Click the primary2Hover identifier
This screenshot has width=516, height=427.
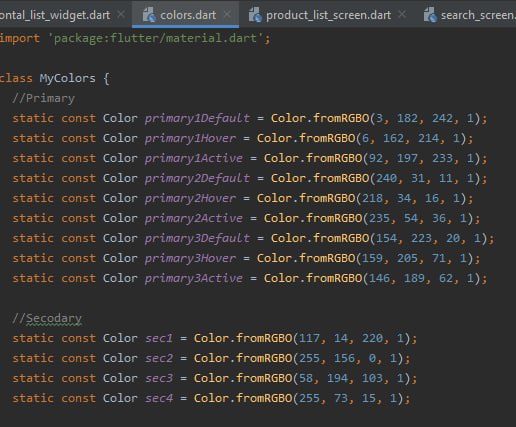(190, 198)
